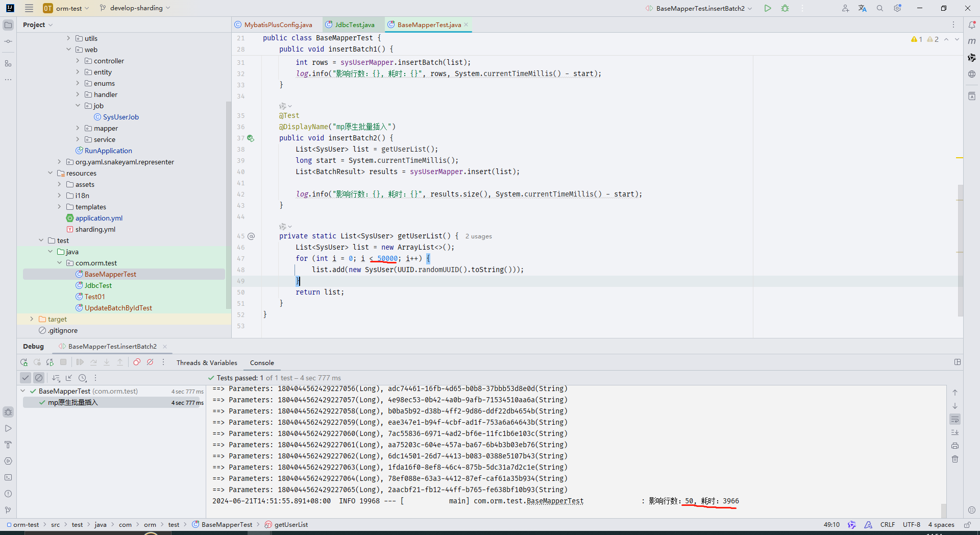
Task: Toggle soft-wrap in the console output
Action: tap(955, 420)
